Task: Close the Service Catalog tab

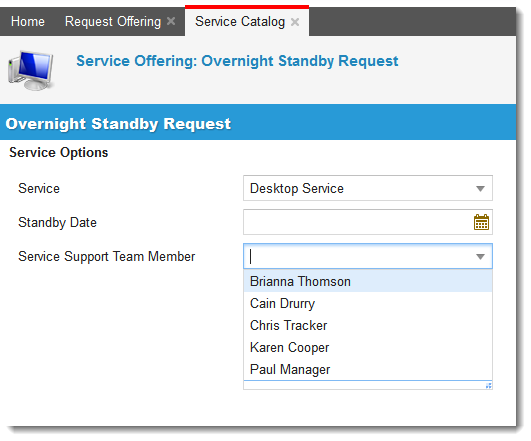Action: 295,22
